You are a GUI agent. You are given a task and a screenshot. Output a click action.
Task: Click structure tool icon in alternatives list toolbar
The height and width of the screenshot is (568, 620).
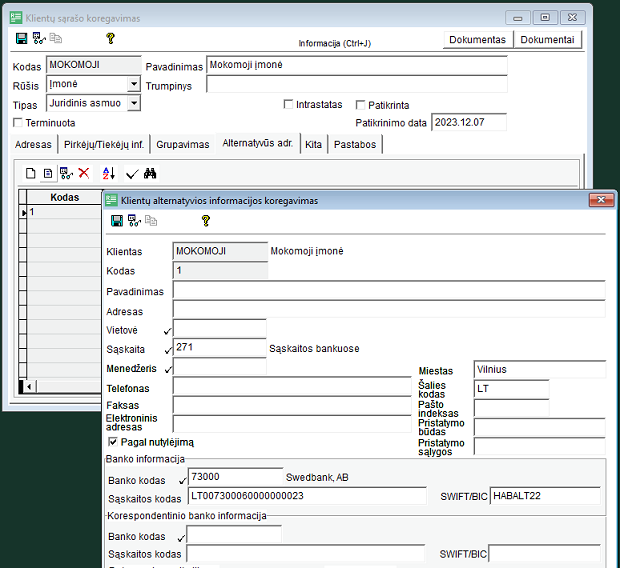66,173
